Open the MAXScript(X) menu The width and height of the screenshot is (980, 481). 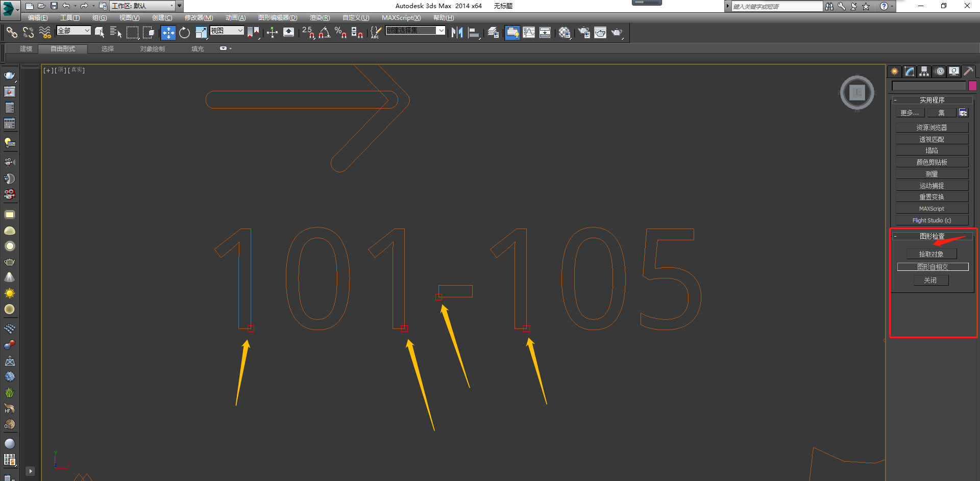(x=401, y=18)
